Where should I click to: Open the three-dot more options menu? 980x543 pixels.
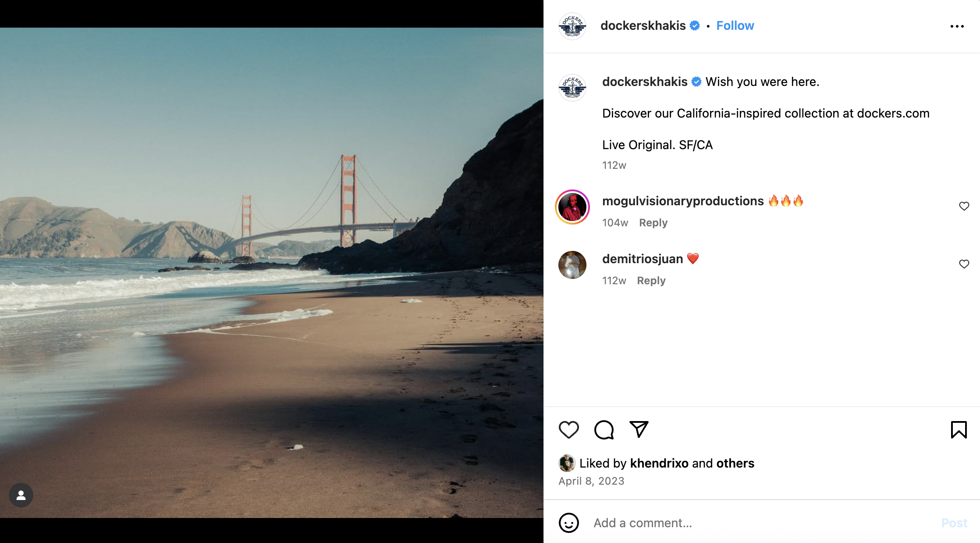pyautogui.click(x=957, y=26)
